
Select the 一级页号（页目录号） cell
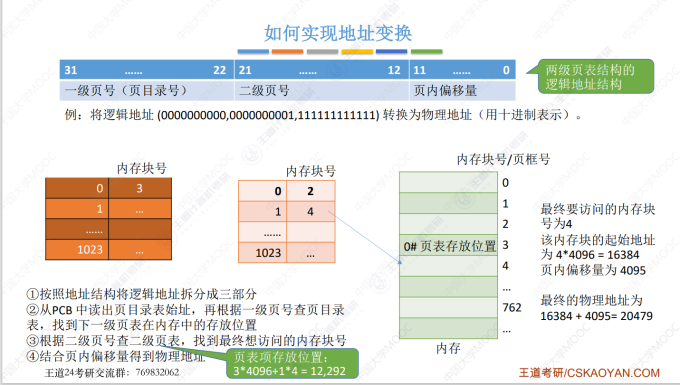click(147, 91)
